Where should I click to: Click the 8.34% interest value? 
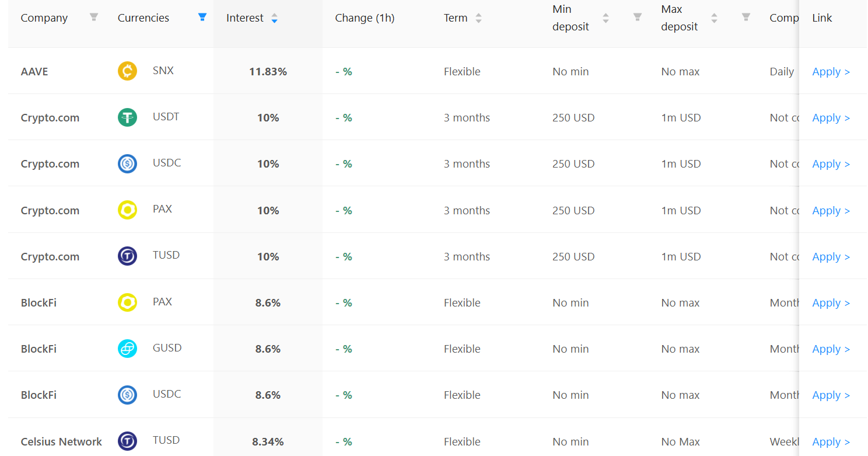point(268,442)
